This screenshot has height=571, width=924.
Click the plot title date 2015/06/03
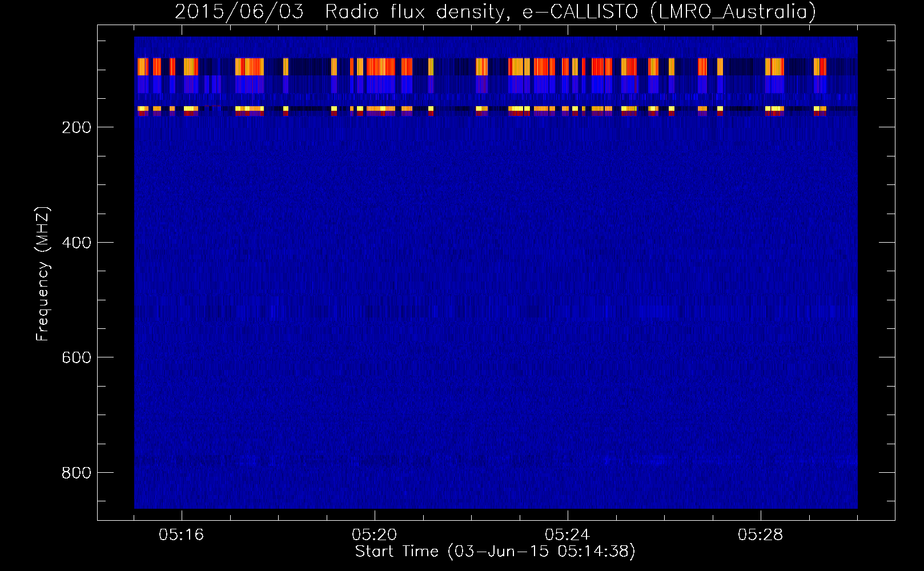click(239, 11)
